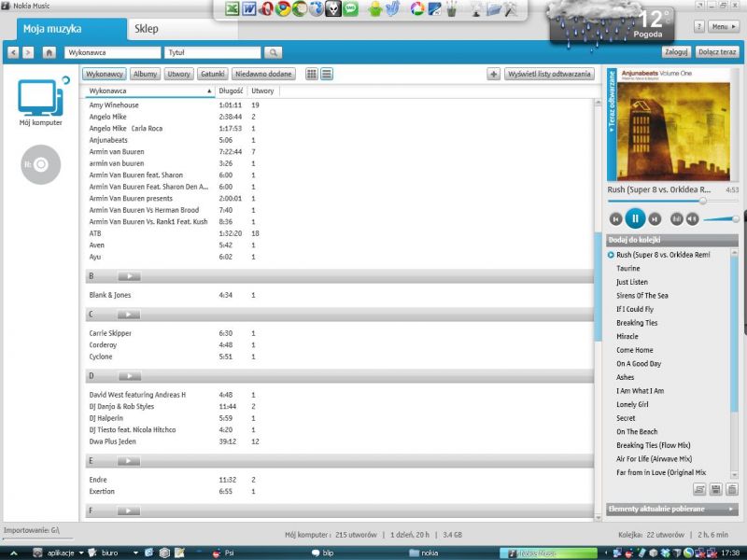Mute the player sound
This screenshot has width=747, height=560.
pos(692,219)
